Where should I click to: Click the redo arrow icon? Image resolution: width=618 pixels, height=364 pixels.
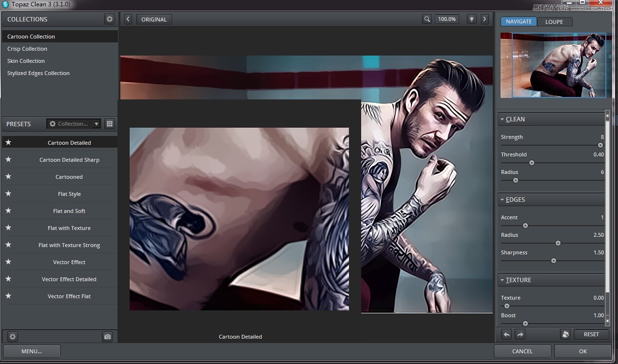pos(520,334)
